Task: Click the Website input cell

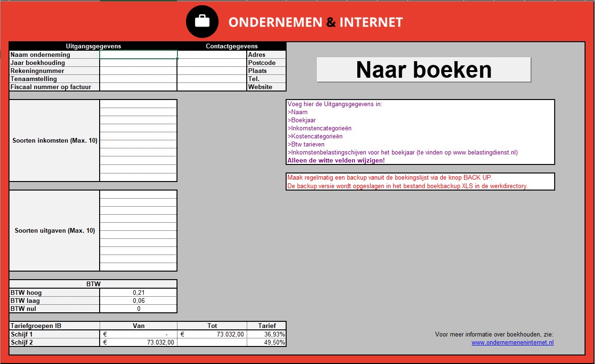Action: point(211,87)
